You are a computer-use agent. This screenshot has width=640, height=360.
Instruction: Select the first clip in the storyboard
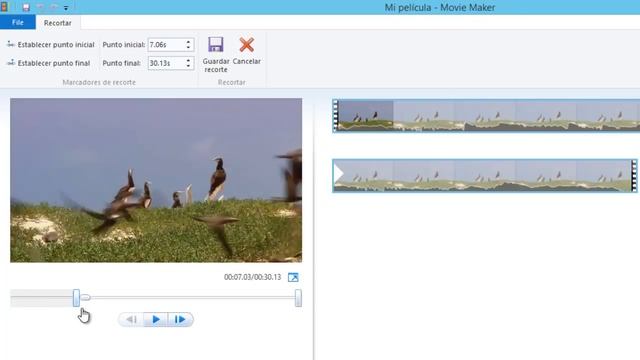coord(486,116)
